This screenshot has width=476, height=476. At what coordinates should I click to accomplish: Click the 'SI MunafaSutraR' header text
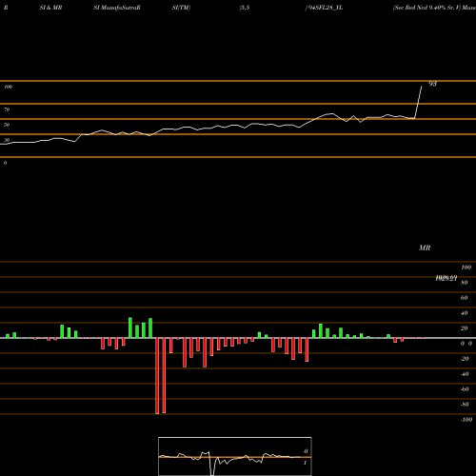117,8
